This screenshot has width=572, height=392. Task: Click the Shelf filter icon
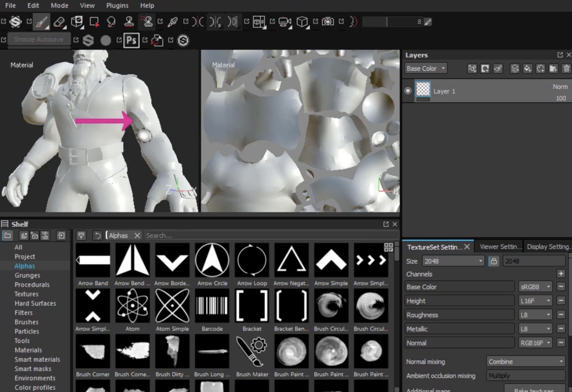(81, 235)
